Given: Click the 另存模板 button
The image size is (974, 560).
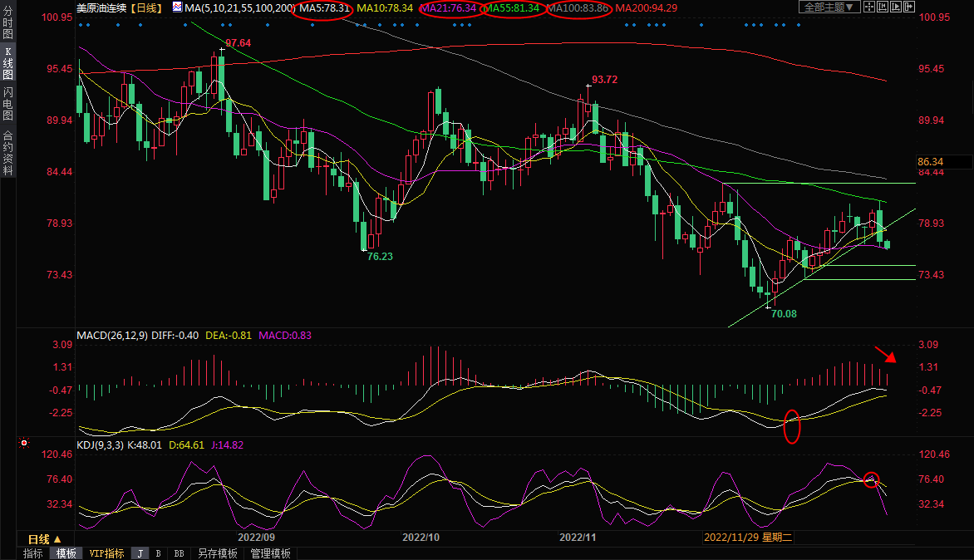Looking at the screenshot, I should (218, 553).
